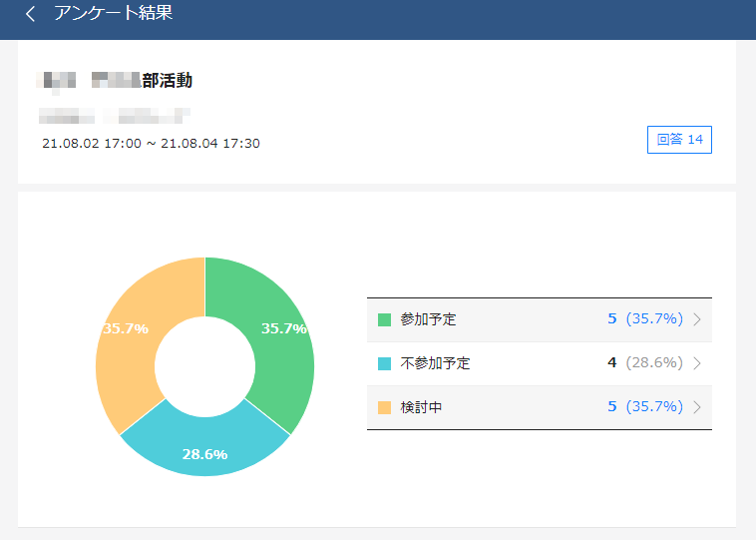Open the 検討中 legend label
Image resolution: width=756 pixels, height=540 pixels.
pyautogui.click(x=422, y=407)
